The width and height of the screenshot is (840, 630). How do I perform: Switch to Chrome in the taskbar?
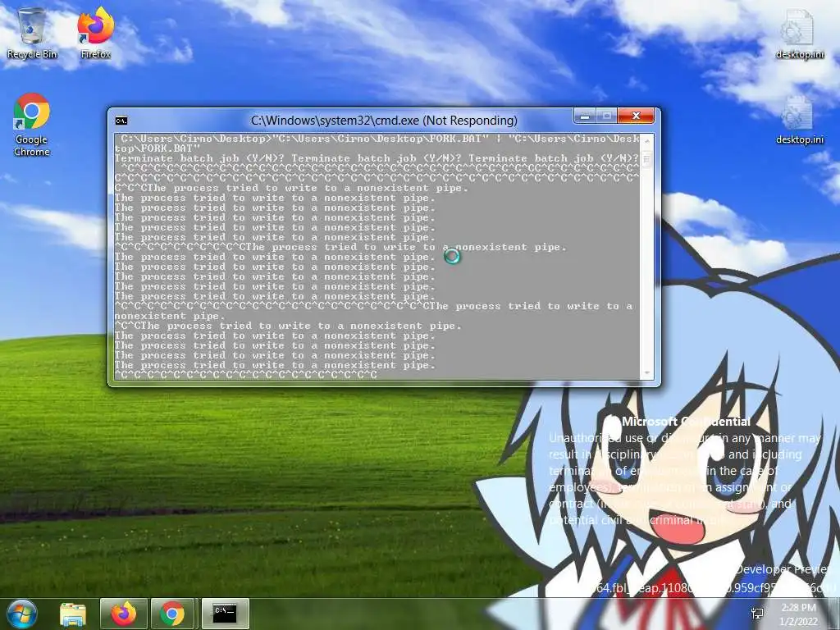pos(172,614)
